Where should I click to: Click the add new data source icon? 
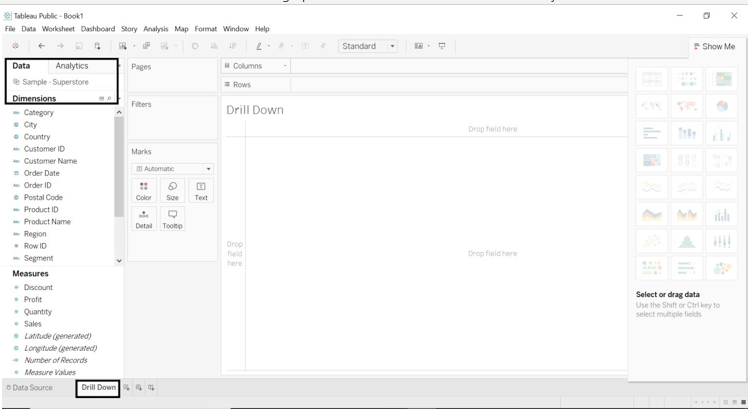click(x=97, y=46)
